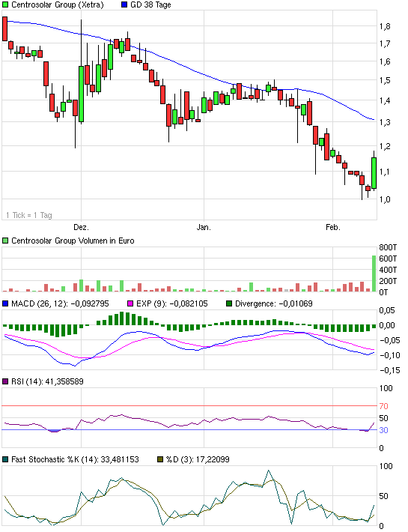Click the teal Fast Stochastic %K legend square
This screenshot has width=408, height=532.
pos(5,460)
